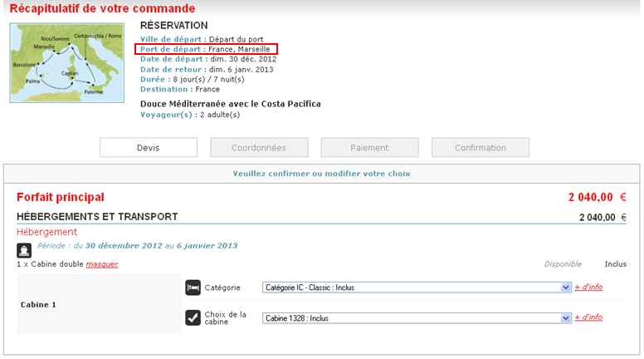Open + d'info link for cabin choice
The height and width of the screenshot is (359, 644).
pos(588,317)
